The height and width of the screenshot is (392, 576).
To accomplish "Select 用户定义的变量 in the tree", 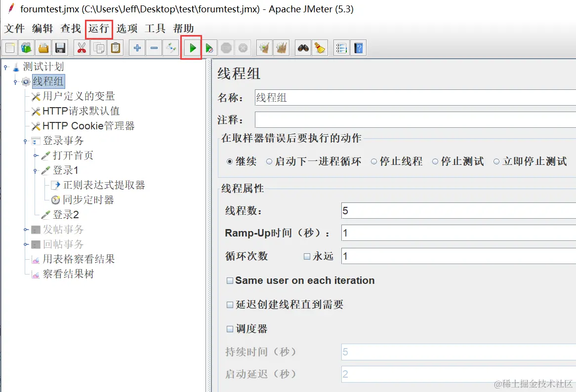I will coord(79,96).
